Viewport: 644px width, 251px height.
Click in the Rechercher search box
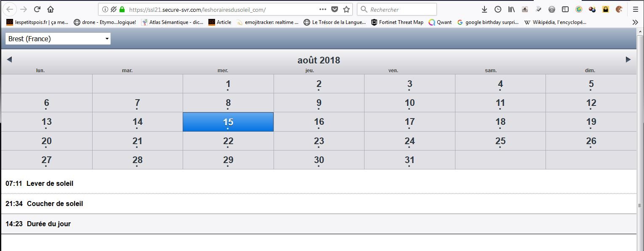[397, 9]
